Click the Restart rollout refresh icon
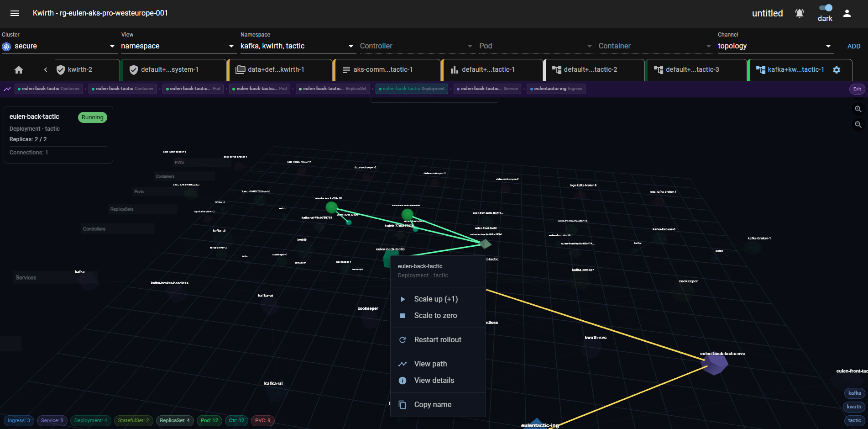 pyautogui.click(x=403, y=340)
